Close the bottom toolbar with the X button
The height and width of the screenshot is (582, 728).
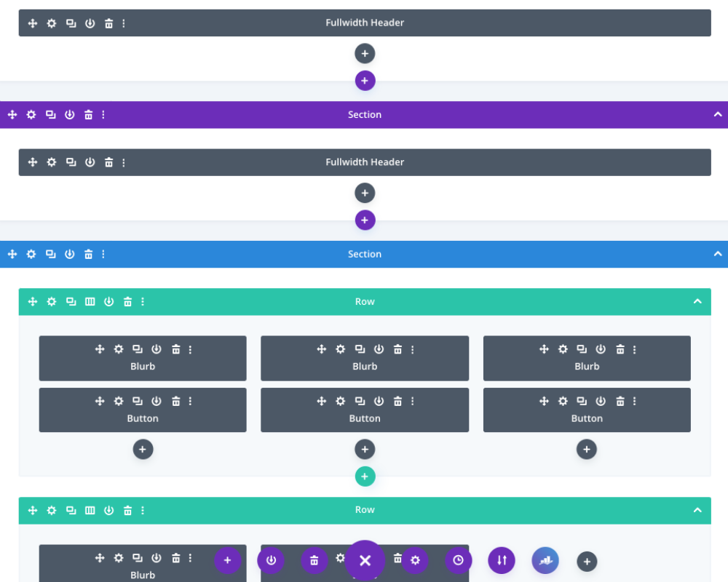click(365, 560)
